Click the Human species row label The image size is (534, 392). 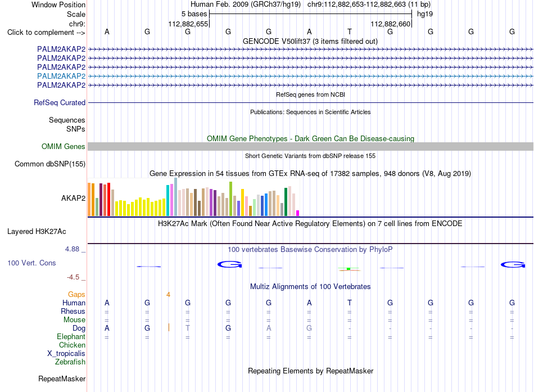click(x=74, y=303)
